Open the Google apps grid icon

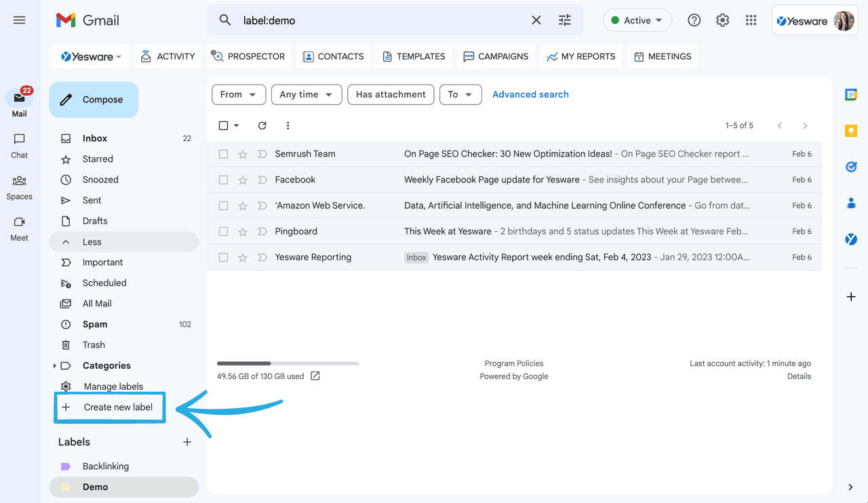(x=751, y=20)
